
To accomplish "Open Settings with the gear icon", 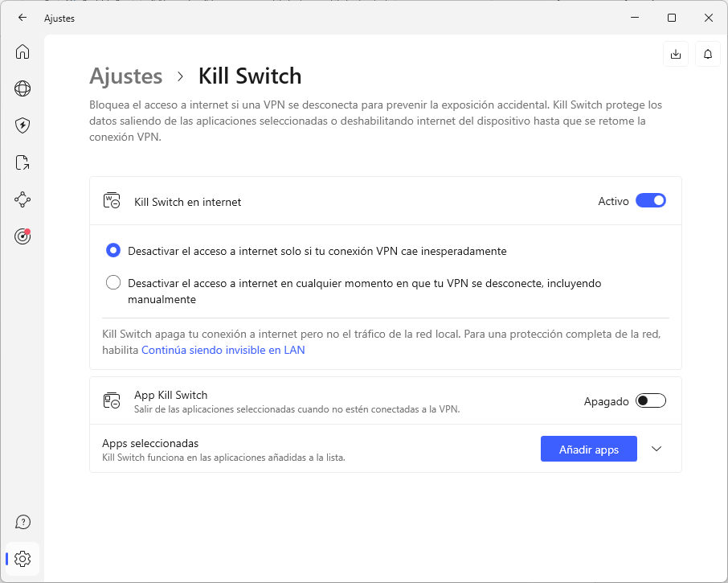I will point(22,559).
